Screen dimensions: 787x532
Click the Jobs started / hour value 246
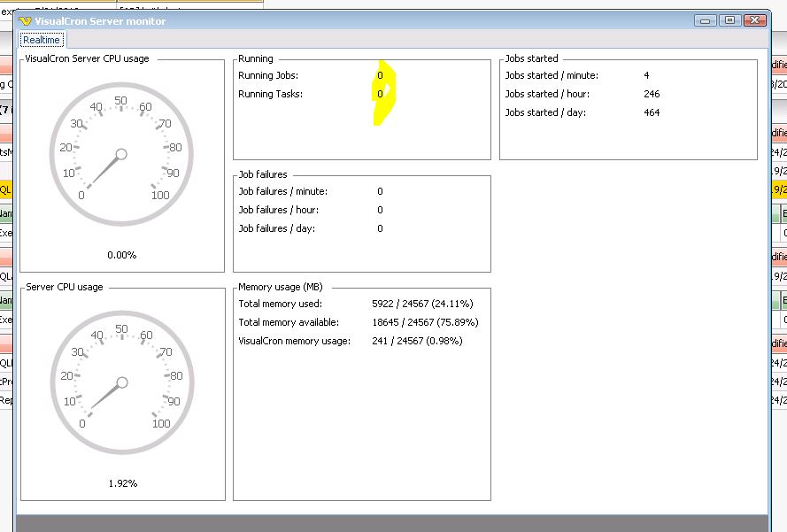(x=652, y=94)
